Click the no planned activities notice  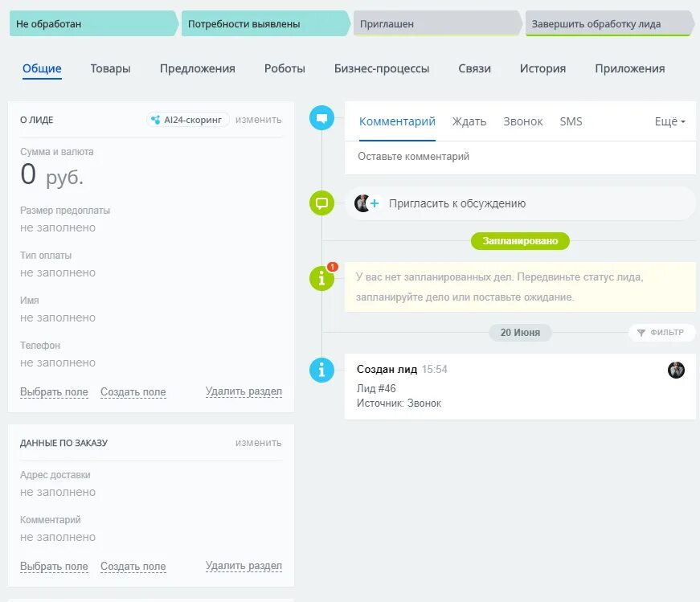click(520, 287)
